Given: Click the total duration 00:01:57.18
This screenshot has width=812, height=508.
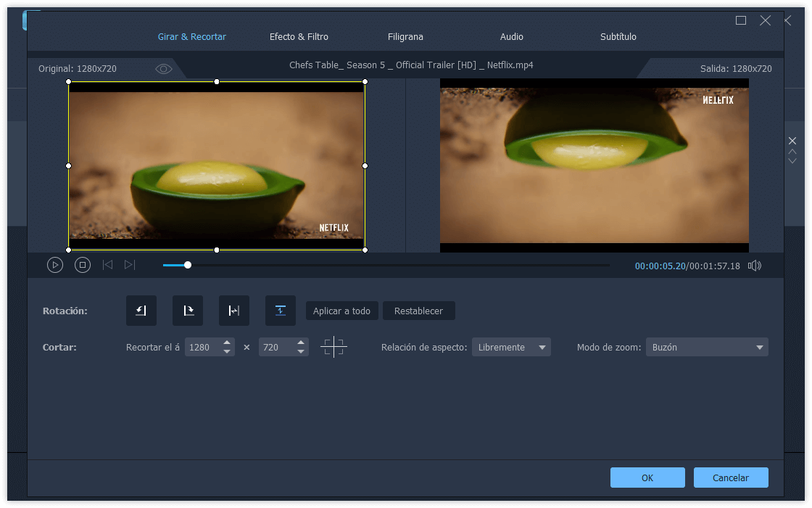Looking at the screenshot, I should pyautogui.click(x=715, y=266).
